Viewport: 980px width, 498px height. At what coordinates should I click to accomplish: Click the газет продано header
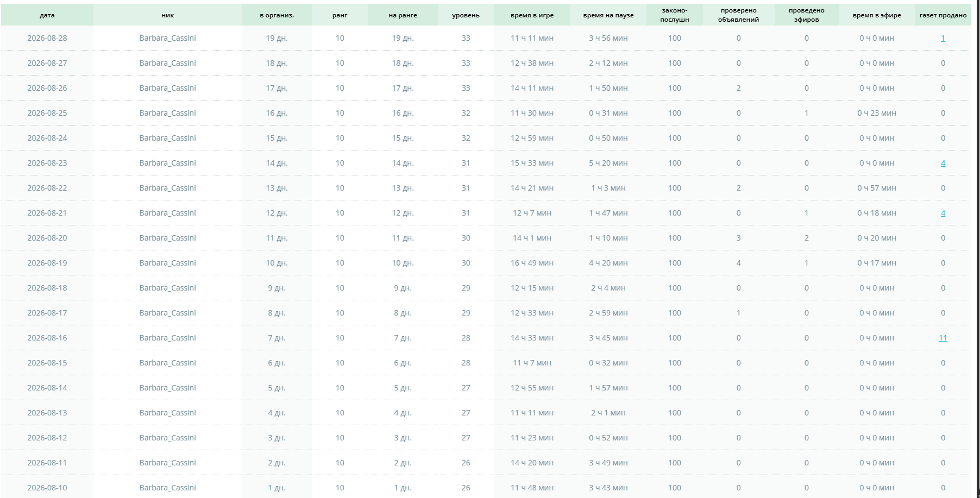point(943,15)
